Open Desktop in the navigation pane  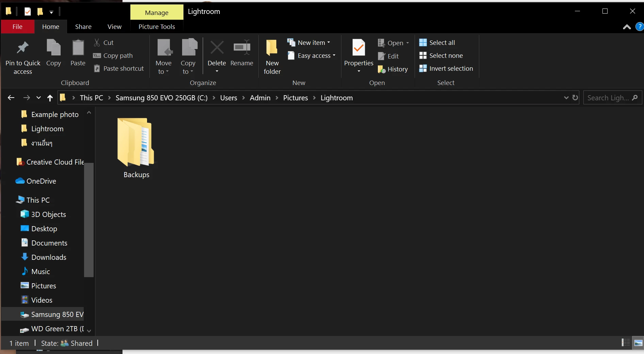[x=39, y=229]
